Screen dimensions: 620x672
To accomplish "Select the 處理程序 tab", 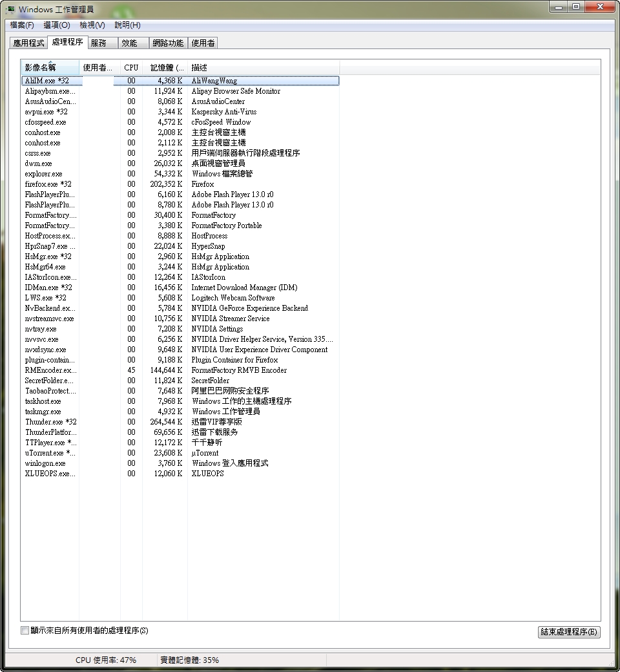I will click(67, 42).
